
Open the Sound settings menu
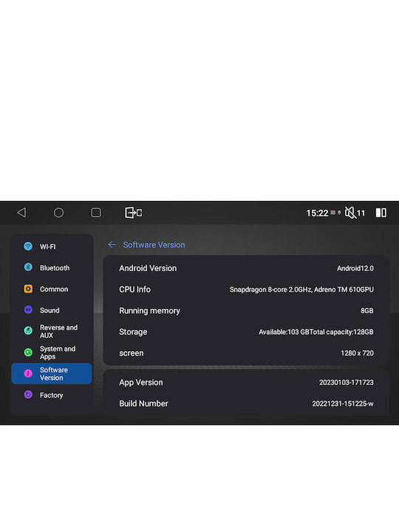(52, 310)
